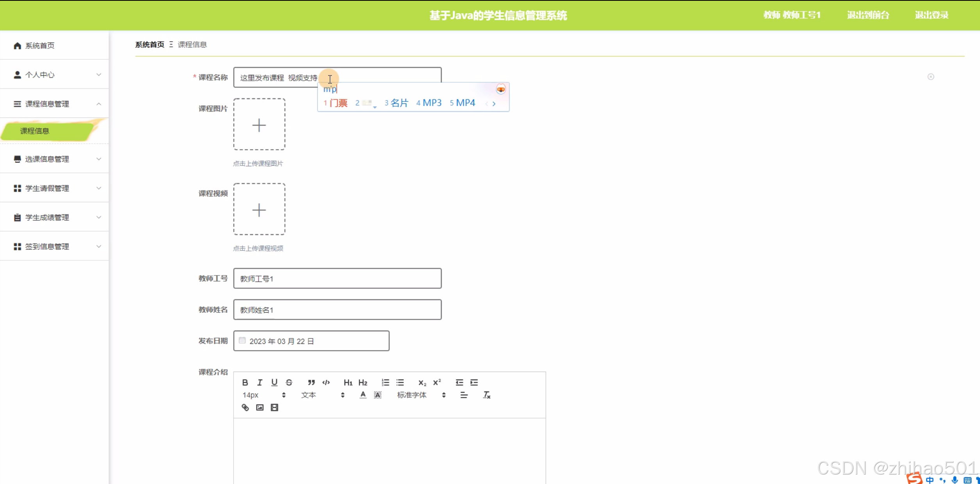Open the text color picker

[363, 395]
